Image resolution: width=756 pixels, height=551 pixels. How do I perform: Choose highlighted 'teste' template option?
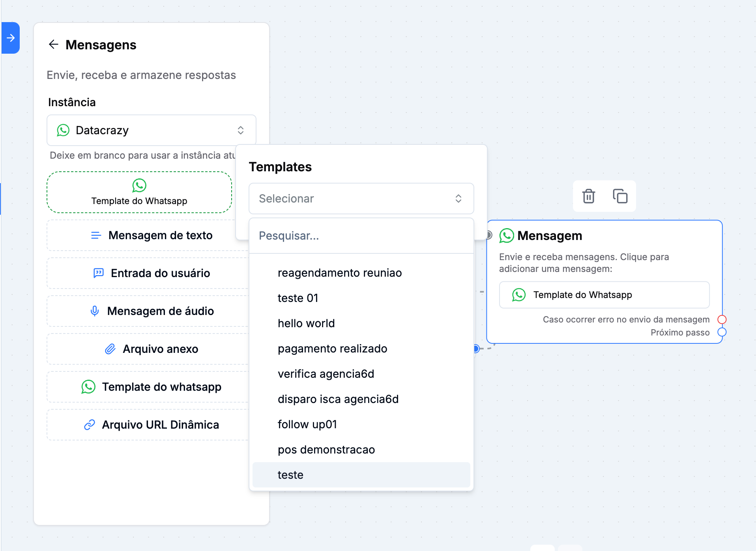[x=291, y=475]
